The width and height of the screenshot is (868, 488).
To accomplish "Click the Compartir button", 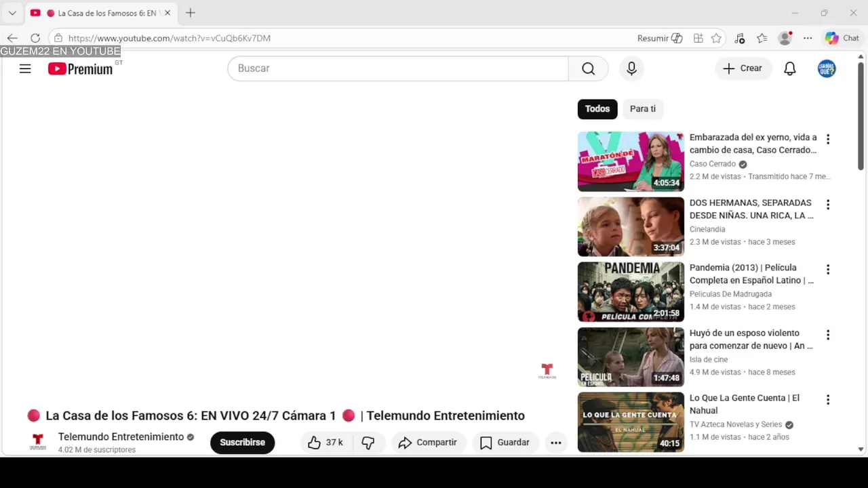I will pyautogui.click(x=428, y=443).
